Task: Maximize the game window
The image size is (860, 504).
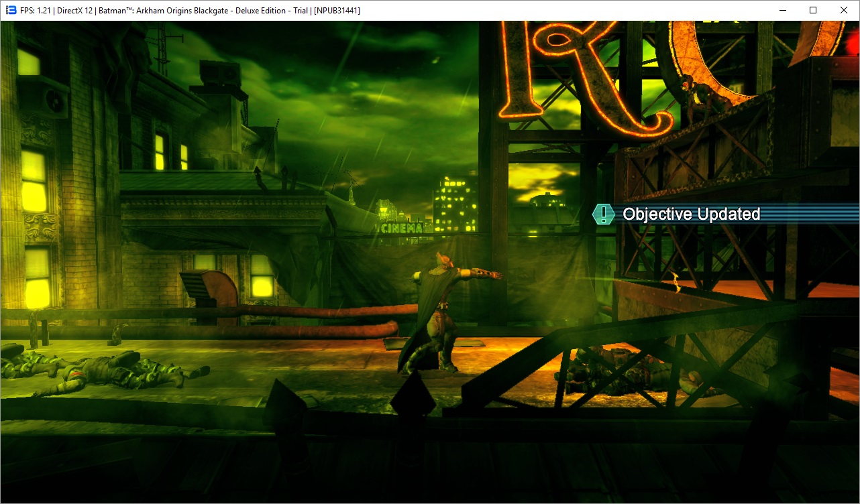Action: [x=813, y=11]
